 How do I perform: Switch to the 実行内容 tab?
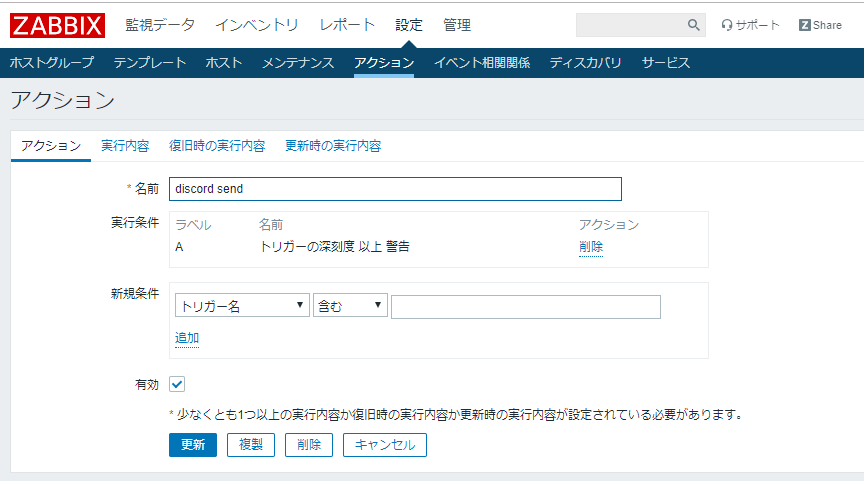click(x=125, y=146)
